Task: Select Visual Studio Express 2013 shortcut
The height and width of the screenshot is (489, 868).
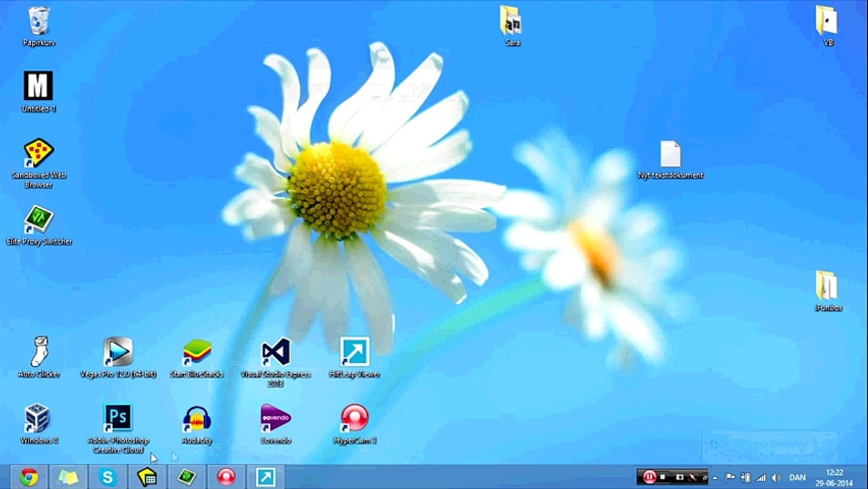Action: pos(276,362)
